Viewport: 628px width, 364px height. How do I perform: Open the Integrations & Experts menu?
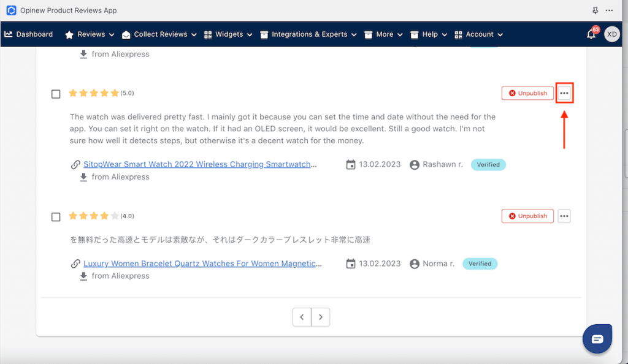(x=309, y=34)
